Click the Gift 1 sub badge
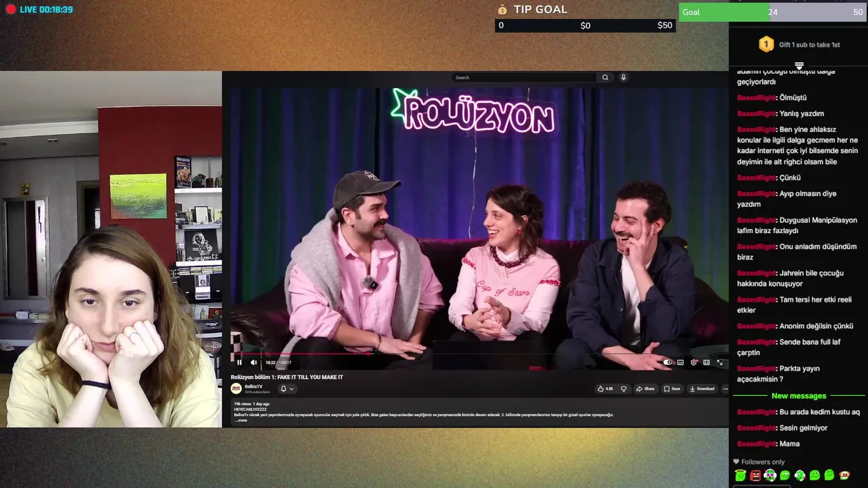This screenshot has width=868, height=488. (x=766, y=45)
